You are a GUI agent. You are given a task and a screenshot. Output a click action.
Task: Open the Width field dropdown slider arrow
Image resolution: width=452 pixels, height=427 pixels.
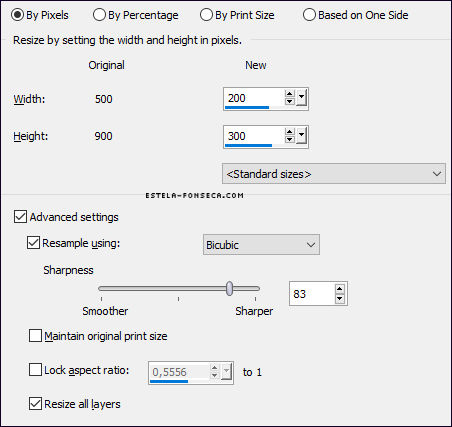[x=301, y=98]
